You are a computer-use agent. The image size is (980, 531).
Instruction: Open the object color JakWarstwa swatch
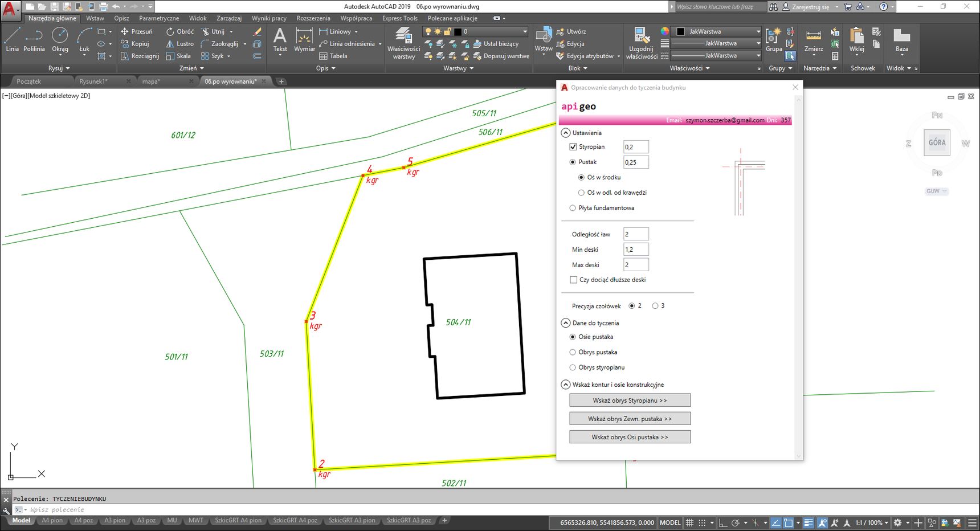coord(680,31)
